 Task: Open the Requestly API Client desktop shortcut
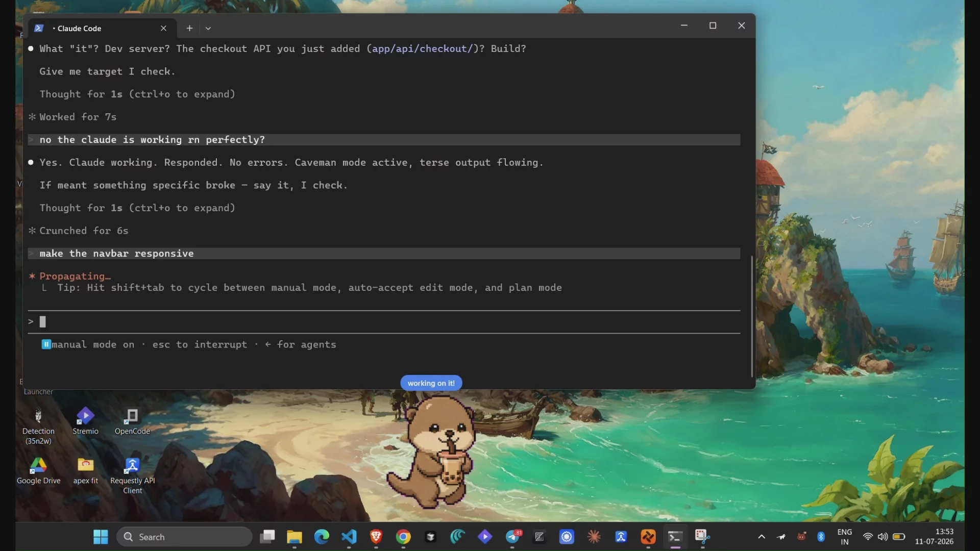(132, 475)
